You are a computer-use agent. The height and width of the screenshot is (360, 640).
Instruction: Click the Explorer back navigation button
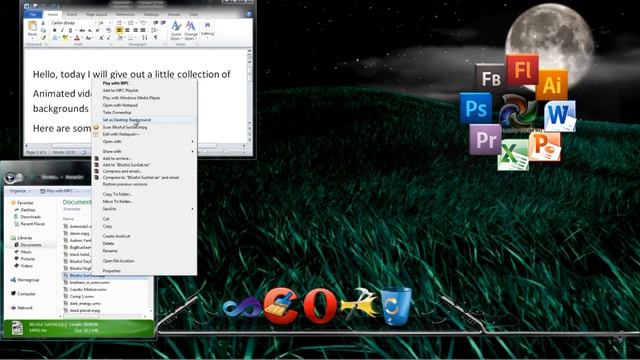pos(10,177)
